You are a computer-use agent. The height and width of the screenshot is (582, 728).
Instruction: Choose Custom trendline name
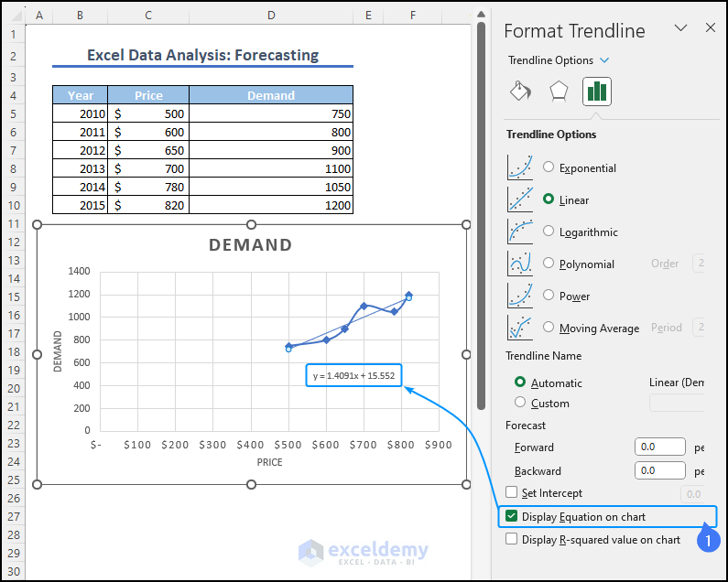(x=520, y=402)
